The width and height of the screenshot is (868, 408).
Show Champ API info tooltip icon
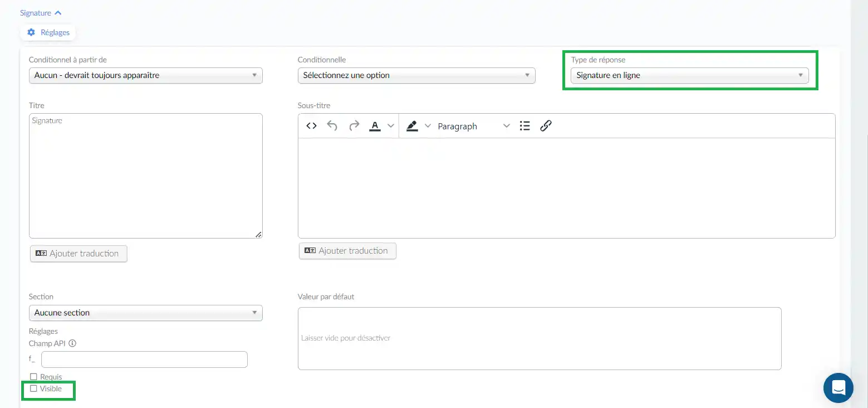tap(72, 343)
